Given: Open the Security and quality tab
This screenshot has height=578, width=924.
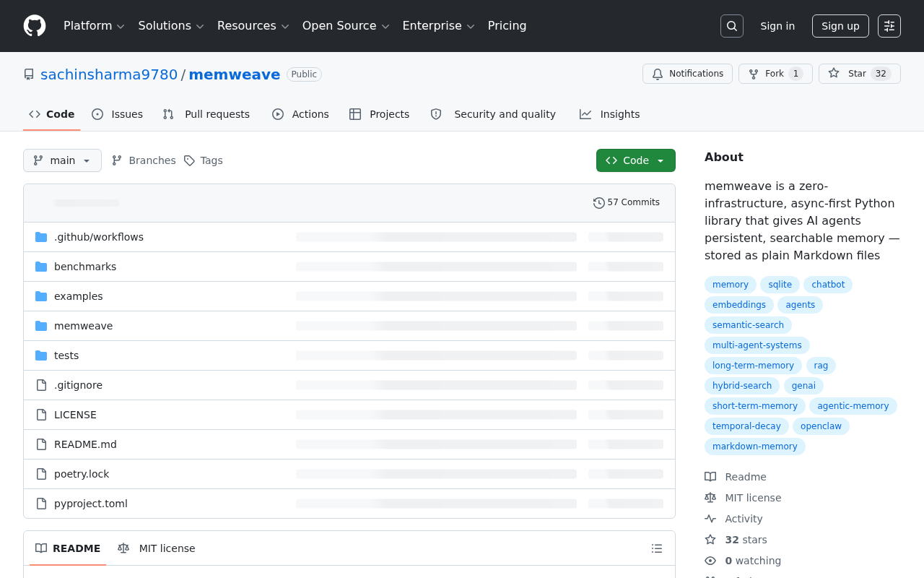Looking at the screenshot, I should pyautogui.click(x=493, y=114).
